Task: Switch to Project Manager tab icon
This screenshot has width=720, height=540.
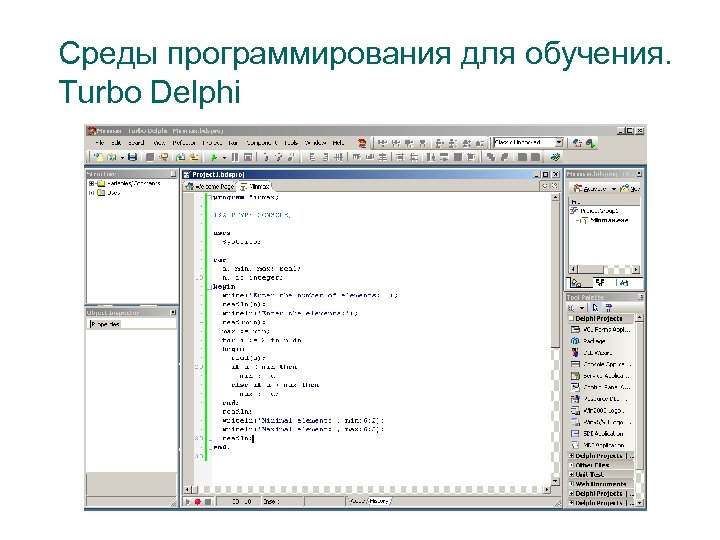Action: point(576,283)
